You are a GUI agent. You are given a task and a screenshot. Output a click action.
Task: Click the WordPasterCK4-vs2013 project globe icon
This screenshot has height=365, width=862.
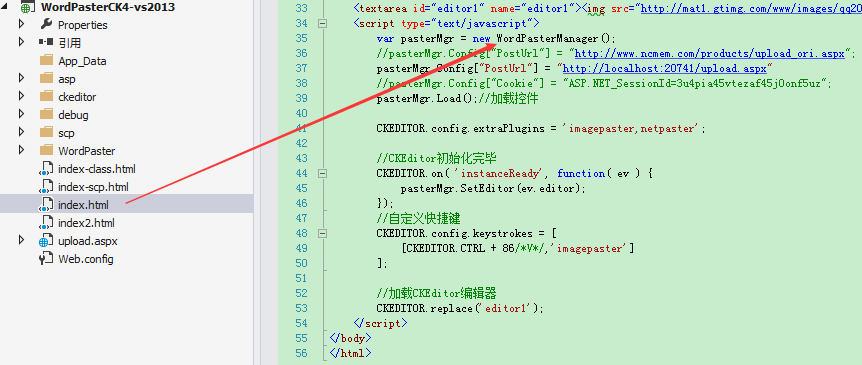(26, 7)
